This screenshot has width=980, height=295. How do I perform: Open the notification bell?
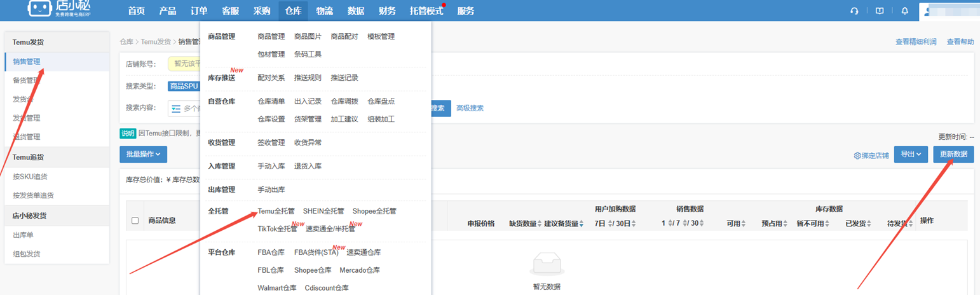point(905,11)
